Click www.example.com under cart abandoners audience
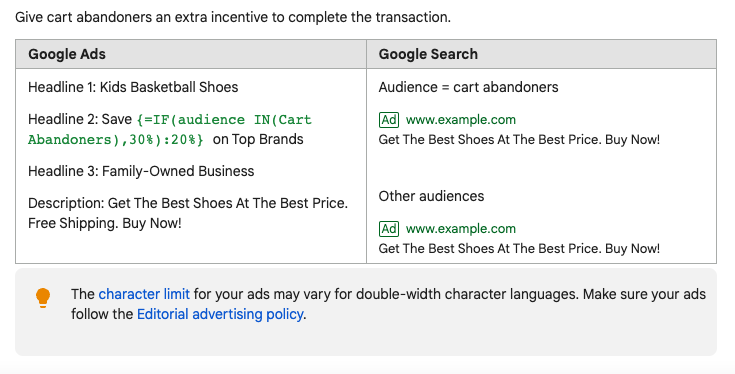Viewport: 735px width, 374px height. coord(461,120)
